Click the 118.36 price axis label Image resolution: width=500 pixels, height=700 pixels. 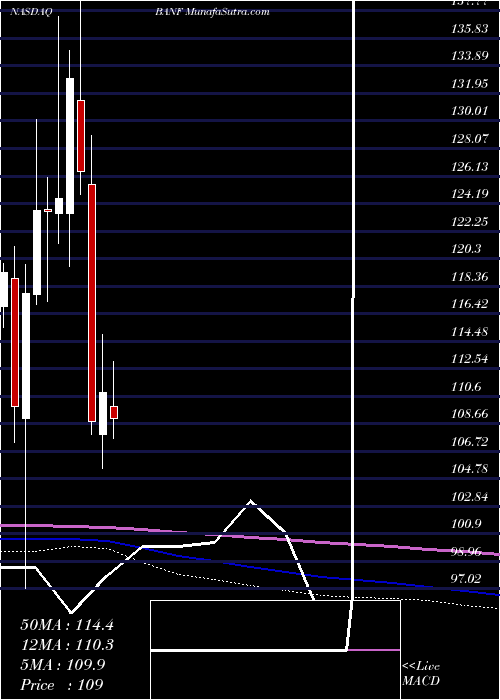[x=469, y=276]
